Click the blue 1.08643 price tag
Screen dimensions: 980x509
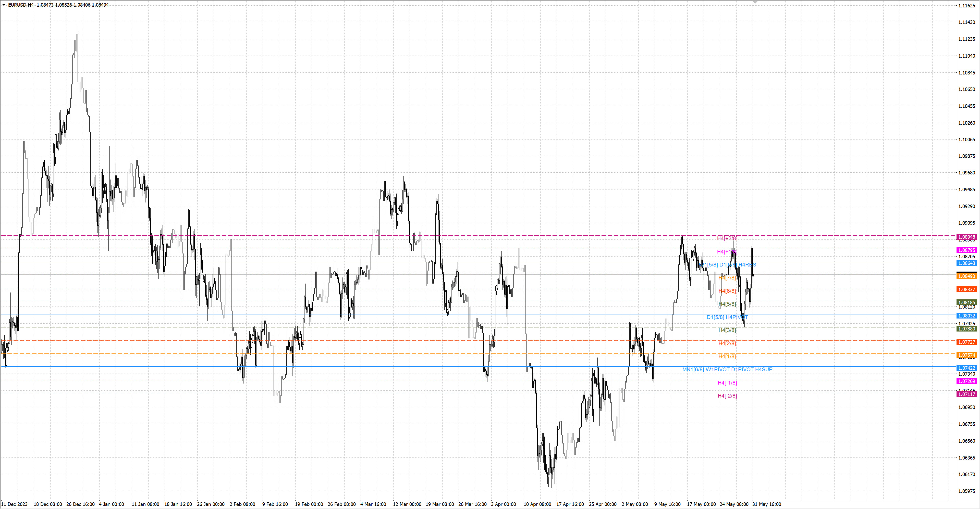click(x=966, y=263)
